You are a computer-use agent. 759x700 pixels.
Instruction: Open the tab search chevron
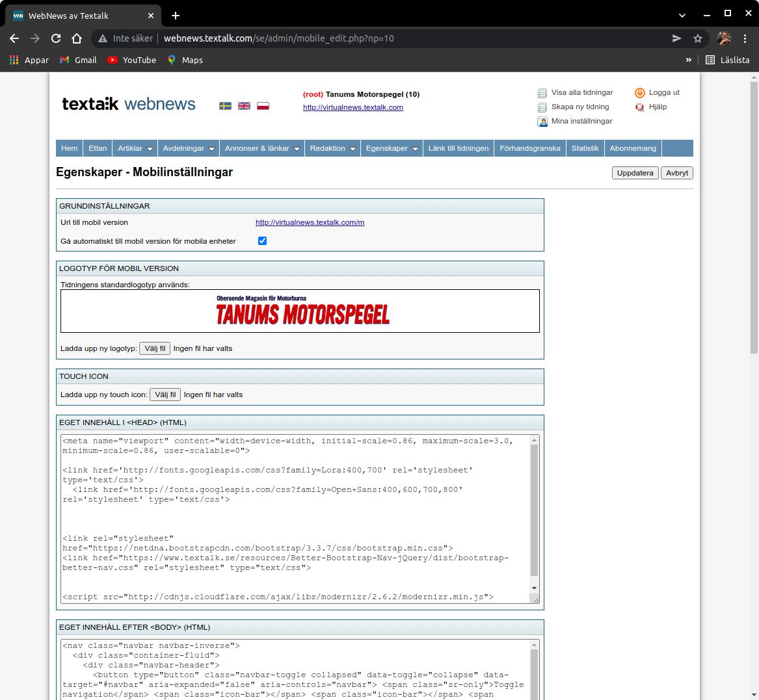coord(682,16)
